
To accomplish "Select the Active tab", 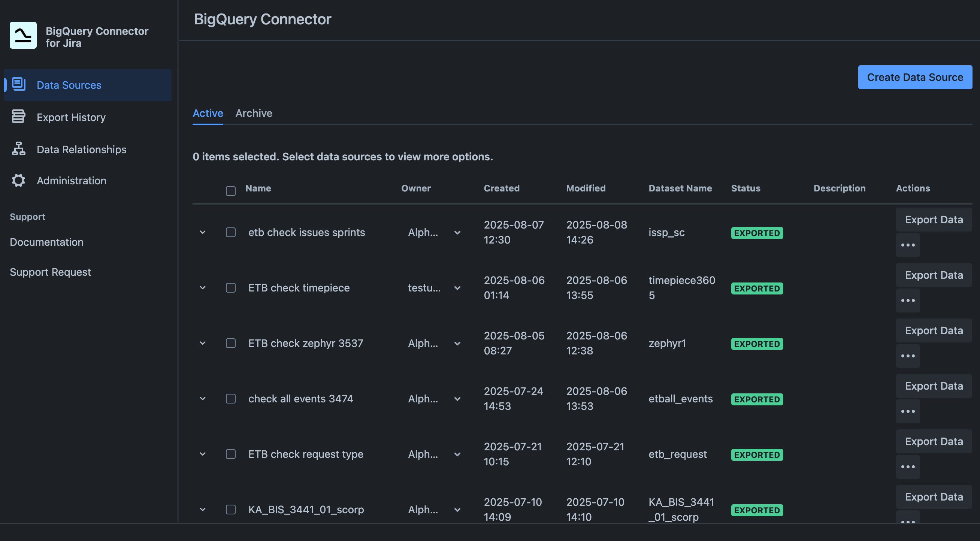I will point(208,113).
